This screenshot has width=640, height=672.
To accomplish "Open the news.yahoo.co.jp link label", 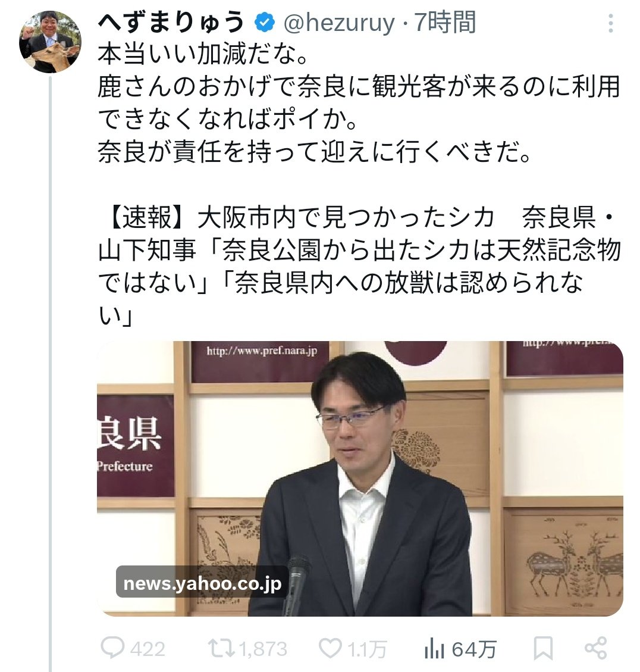I will [x=202, y=583].
